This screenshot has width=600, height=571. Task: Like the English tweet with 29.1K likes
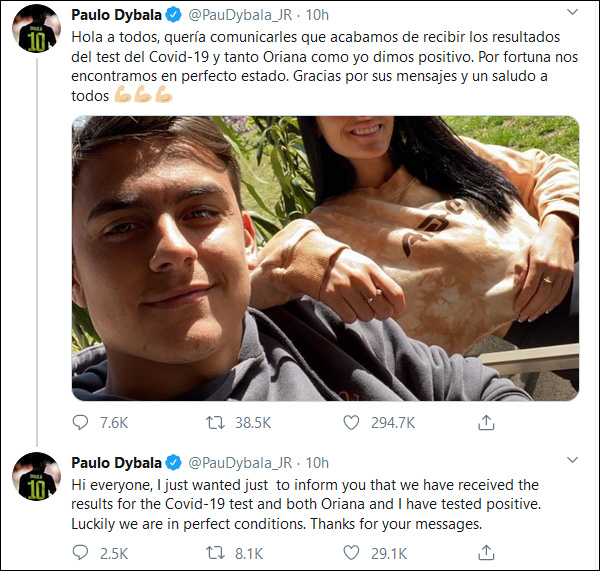tap(351, 552)
